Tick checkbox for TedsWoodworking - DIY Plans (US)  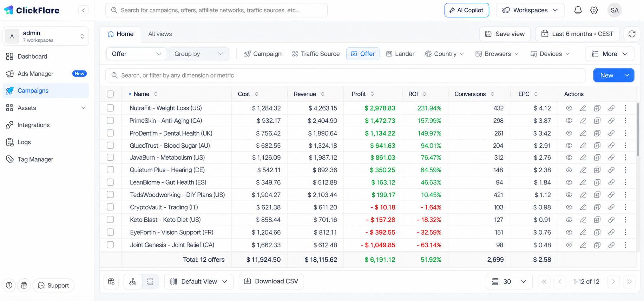110,195
